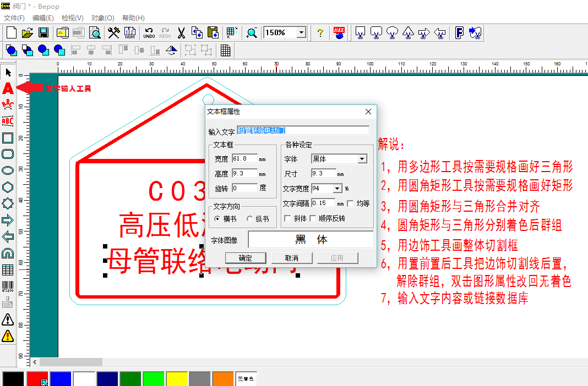Select the right arrow cut frame icon

point(424,33)
